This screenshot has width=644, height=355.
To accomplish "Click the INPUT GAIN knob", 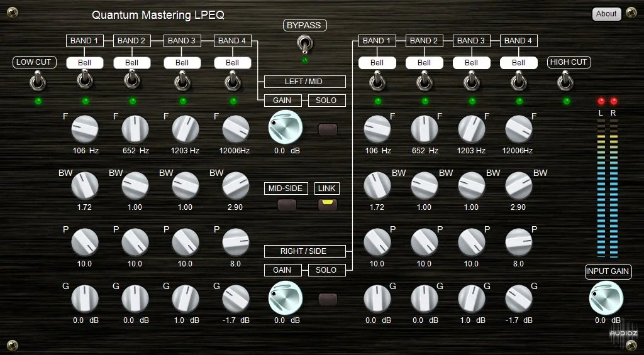I will tap(606, 298).
